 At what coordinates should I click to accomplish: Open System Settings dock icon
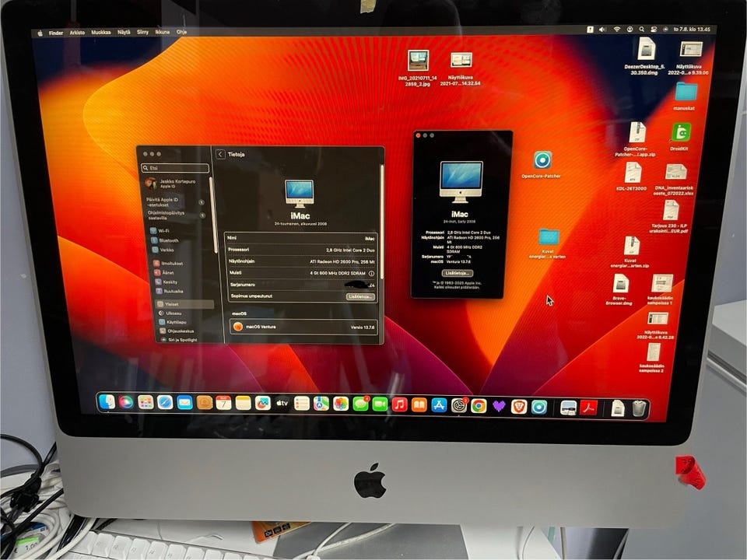click(x=459, y=405)
